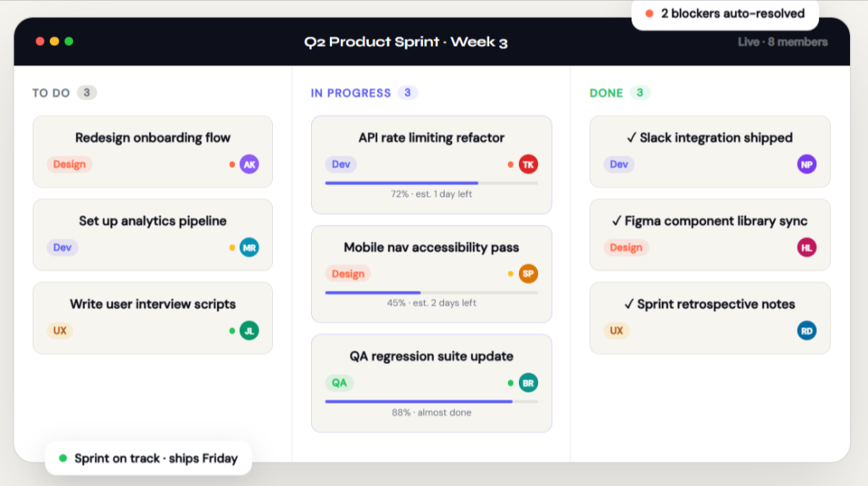Click the API rate limiting progress bar
Screen dimensions: 868x486
point(431,182)
